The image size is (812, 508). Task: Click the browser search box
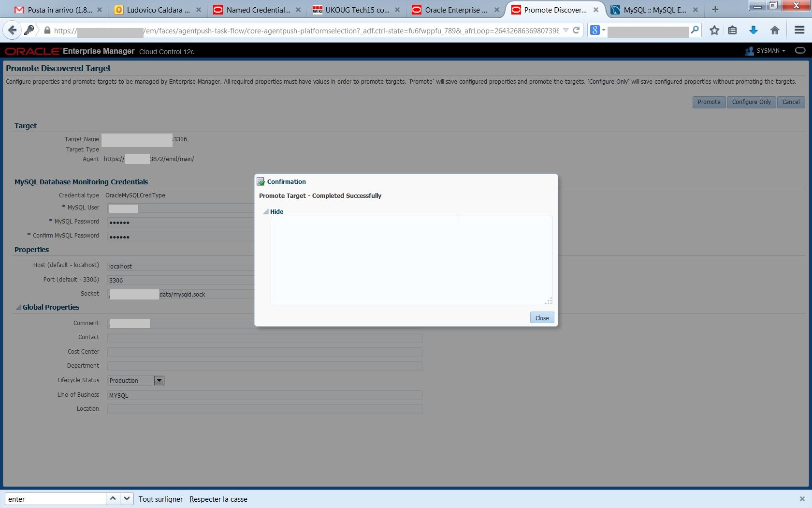click(x=648, y=30)
